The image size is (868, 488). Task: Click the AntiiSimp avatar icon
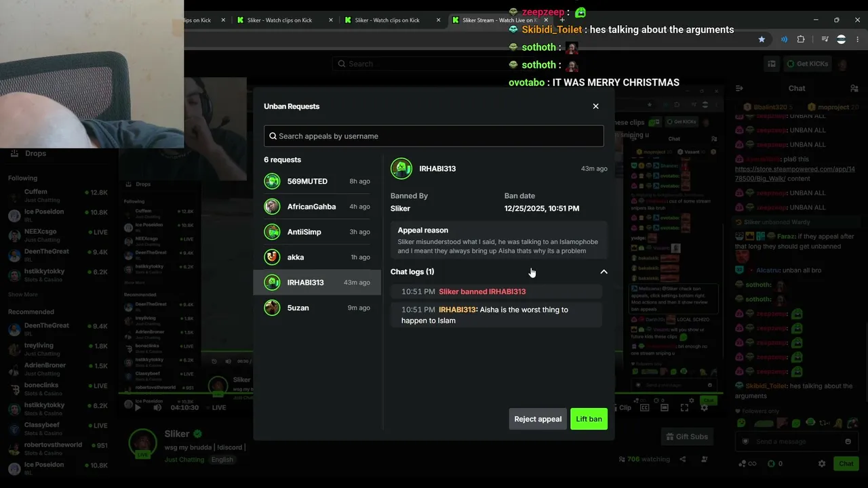[272, 232]
